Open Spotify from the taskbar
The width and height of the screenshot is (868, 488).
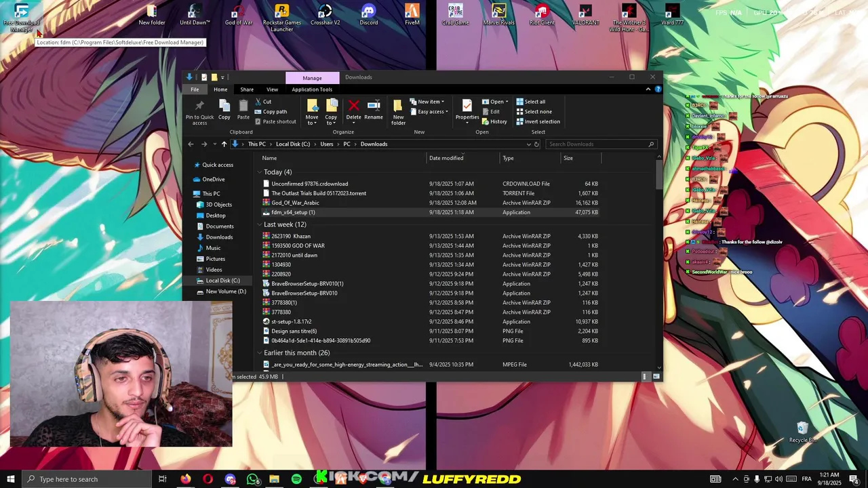tap(296, 479)
